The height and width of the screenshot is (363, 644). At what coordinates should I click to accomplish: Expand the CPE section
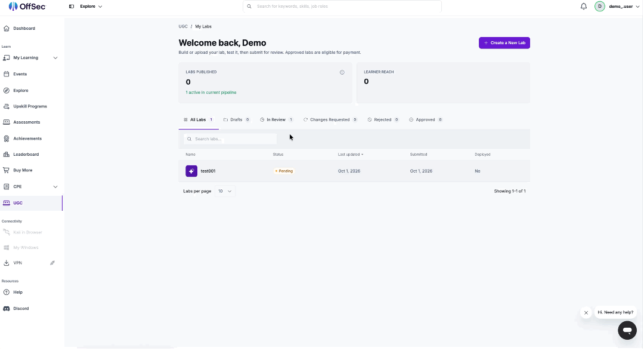31,187
